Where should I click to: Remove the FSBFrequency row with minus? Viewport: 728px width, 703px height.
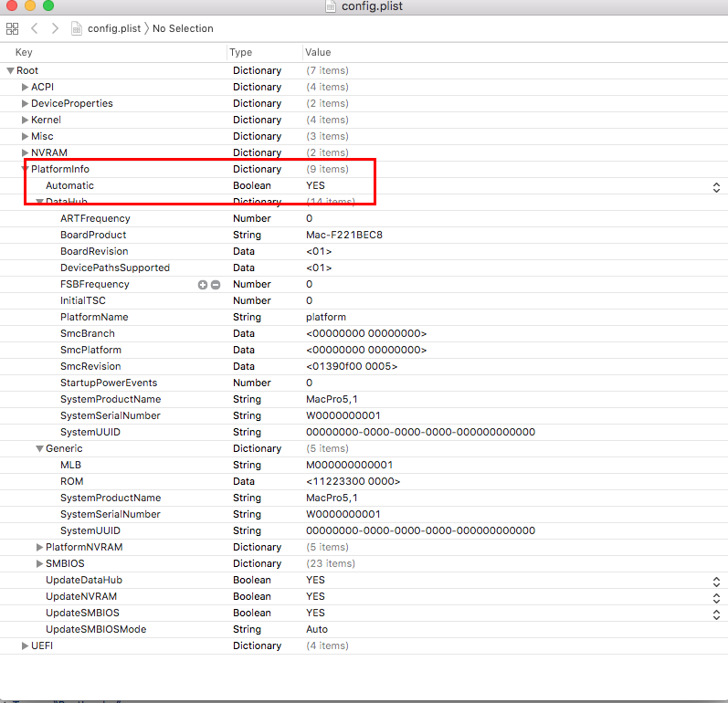(216, 285)
